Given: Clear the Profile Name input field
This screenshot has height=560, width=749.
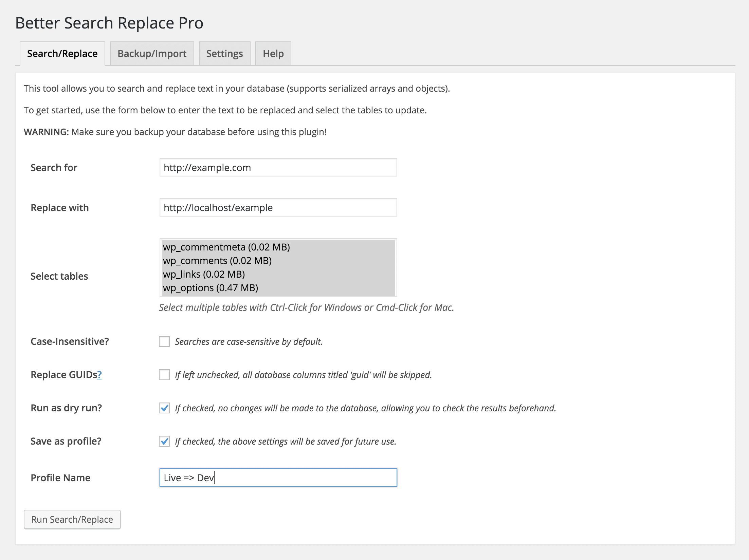Looking at the screenshot, I should point(277,477).
